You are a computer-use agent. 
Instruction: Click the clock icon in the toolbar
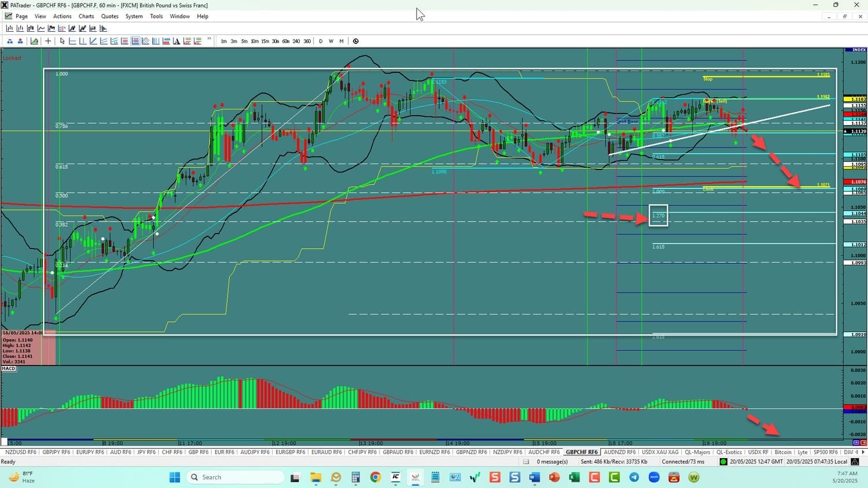coord(356,41)
